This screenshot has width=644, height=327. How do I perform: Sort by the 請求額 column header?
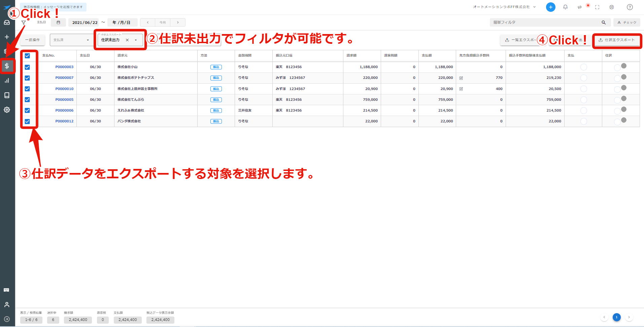[351, 56]
